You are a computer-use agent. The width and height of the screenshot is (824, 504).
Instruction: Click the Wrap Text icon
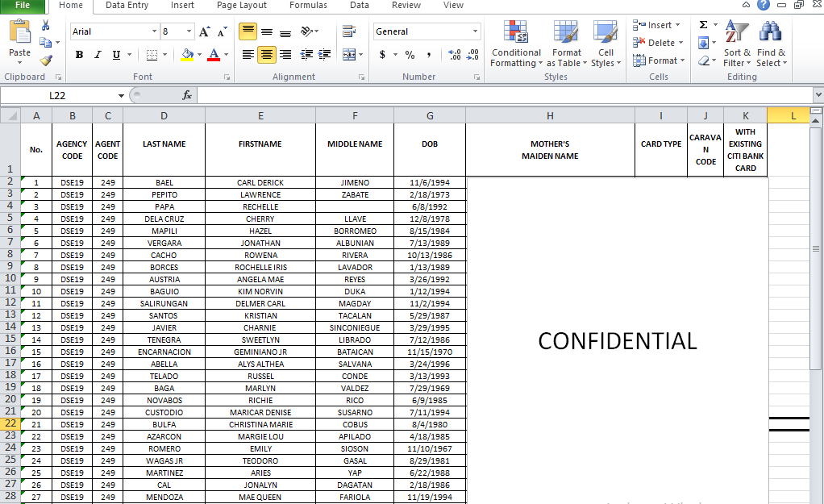point(349,31)
